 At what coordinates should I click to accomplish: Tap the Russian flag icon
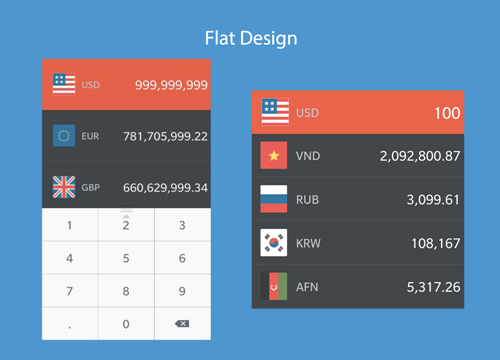click(274, 199)
